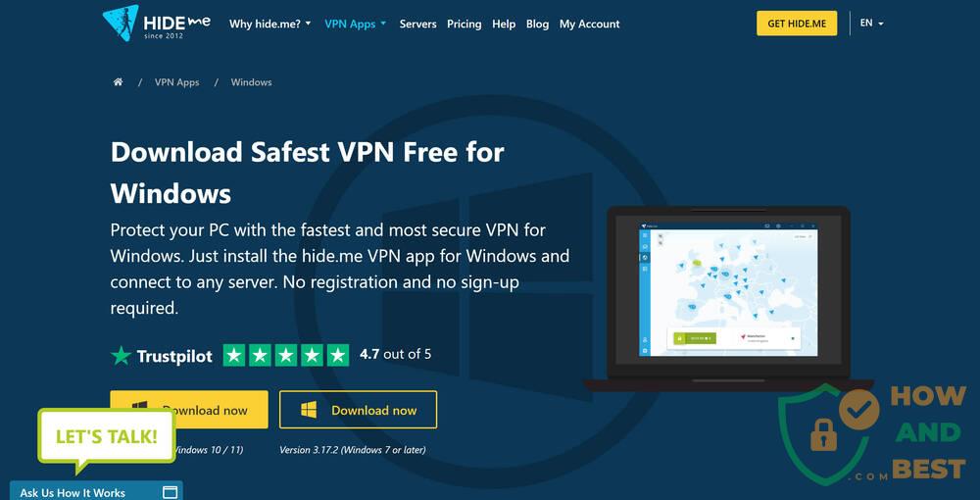
Task: Open My Account page
Action: click(589, 24)
